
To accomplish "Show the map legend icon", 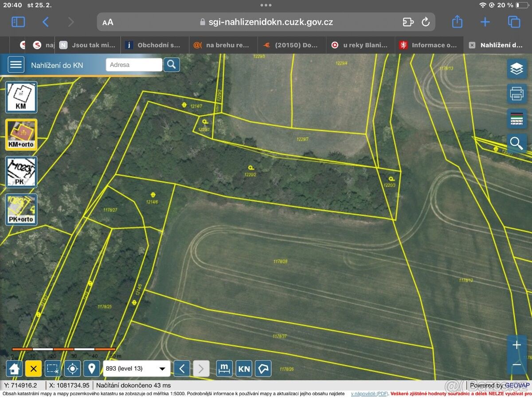I will pyautogui.click(x=516, y=118).
